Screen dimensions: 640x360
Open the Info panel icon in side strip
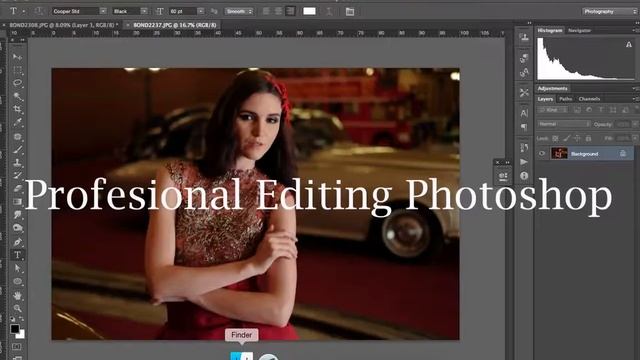click(x=524, y=176)
